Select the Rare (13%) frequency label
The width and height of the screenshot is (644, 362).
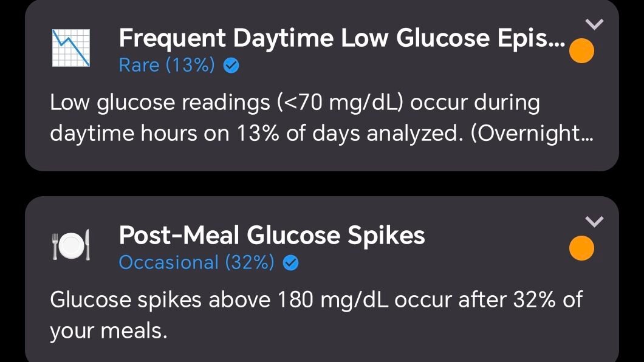click(x=166, y=66)
